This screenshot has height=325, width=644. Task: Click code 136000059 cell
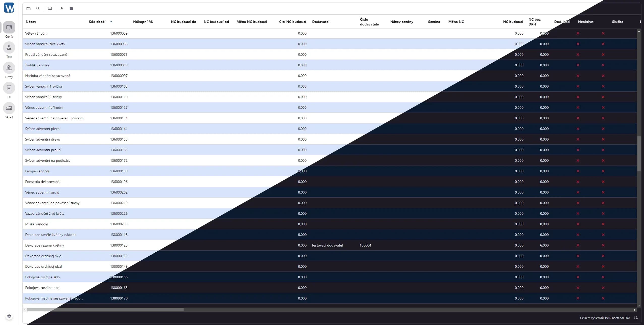coord(119,33)
